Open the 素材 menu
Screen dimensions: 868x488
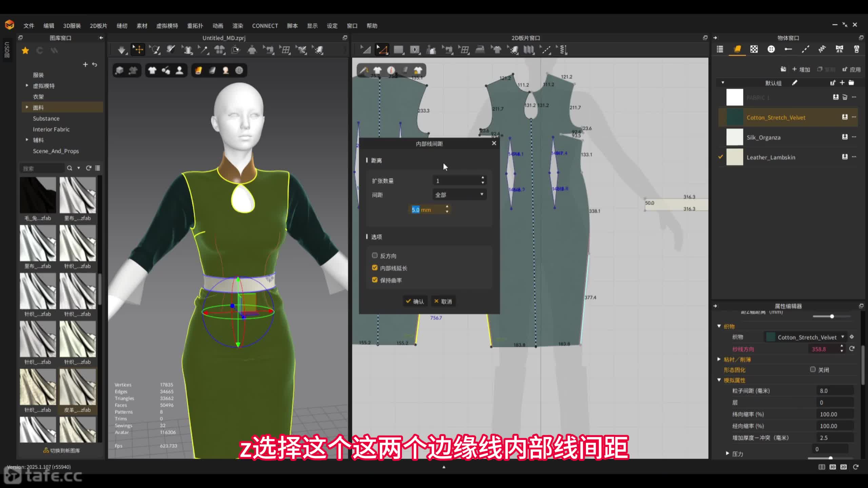142,26
